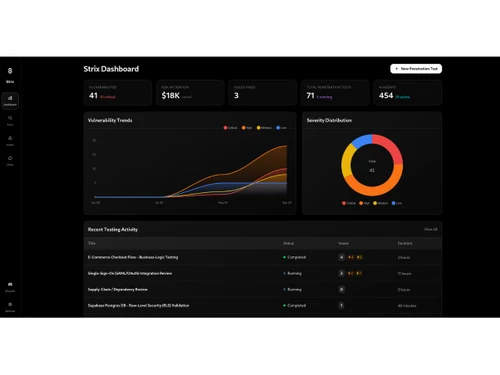Image resolution: width=500 pixels, height=375 pixels.
Task: Click the Title column header
Action: click(92, 243)
